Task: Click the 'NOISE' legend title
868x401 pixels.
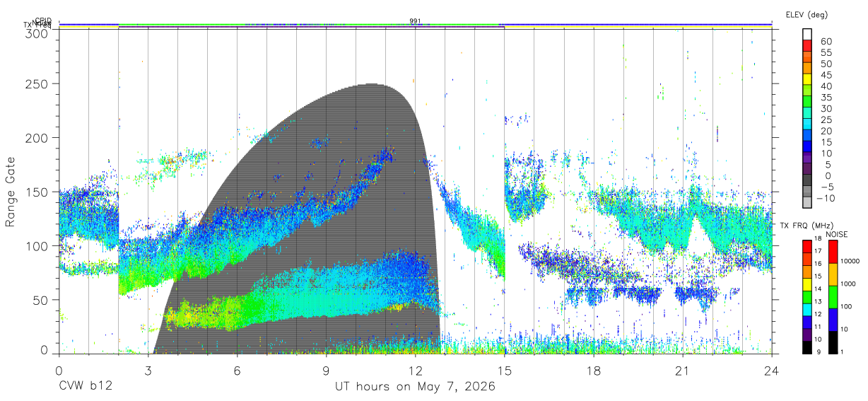Action: [x=838, y=233]
